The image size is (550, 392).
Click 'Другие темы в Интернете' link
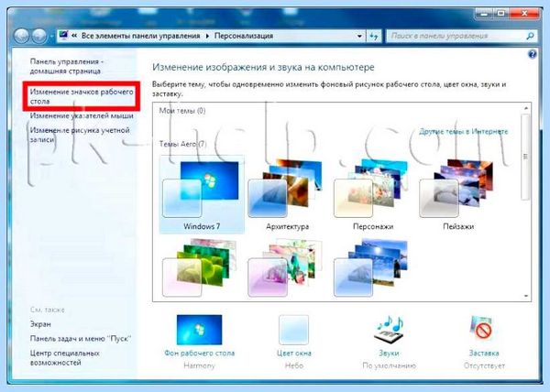(x=463, y=132)
